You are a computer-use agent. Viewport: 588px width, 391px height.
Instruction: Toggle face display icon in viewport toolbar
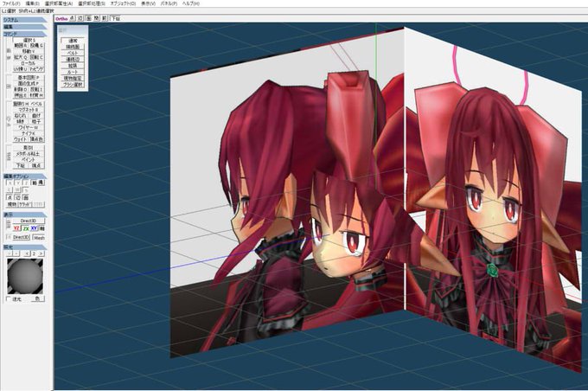click(x=88, y=18)
